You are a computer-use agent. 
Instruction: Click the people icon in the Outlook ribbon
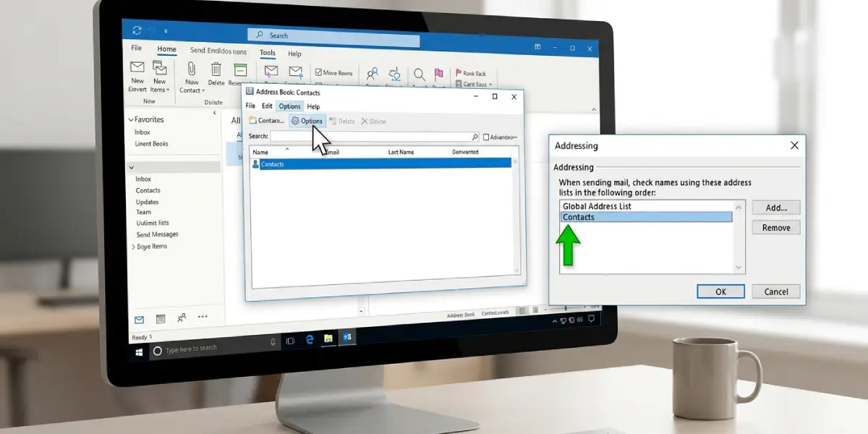(x=372, y=74)
